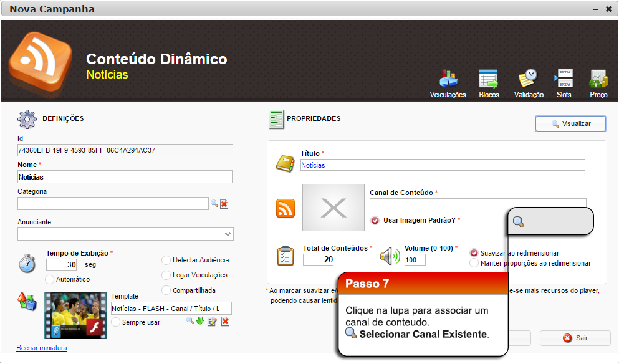Select Manter proporções ao redimensionar
Viewport: 619px width, 364px height.
(474, 263)
